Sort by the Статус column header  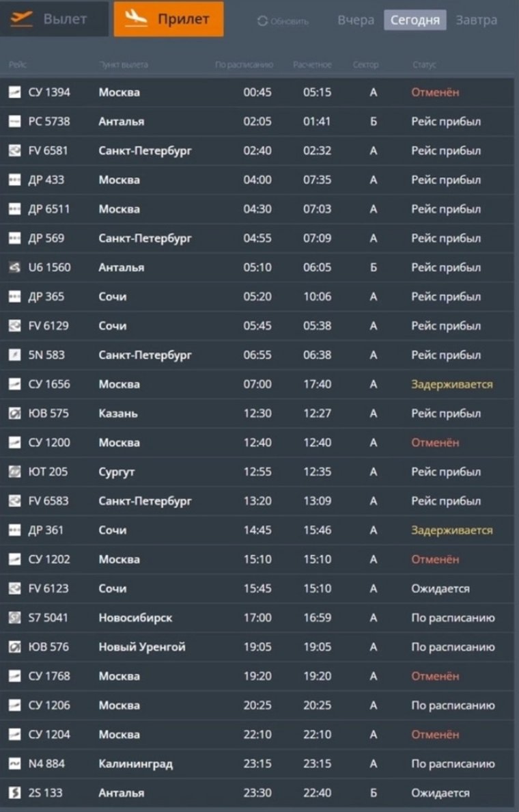coord(424,65)
